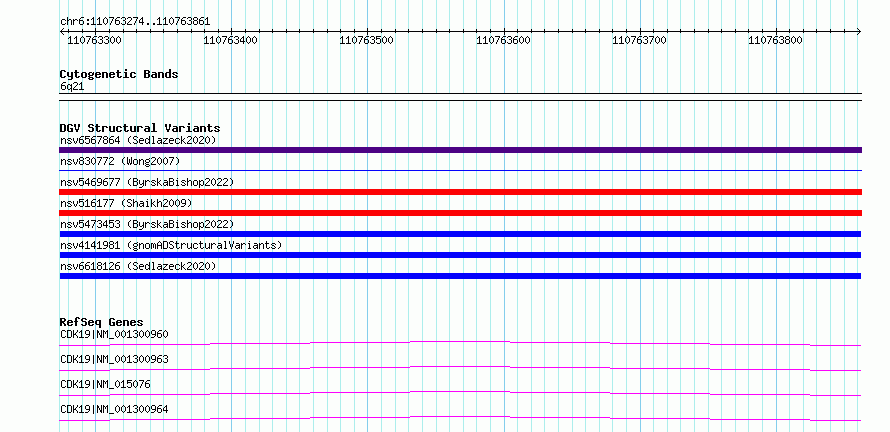Click the CDK19|NM_001300960 transcript label

pos(114,334)
